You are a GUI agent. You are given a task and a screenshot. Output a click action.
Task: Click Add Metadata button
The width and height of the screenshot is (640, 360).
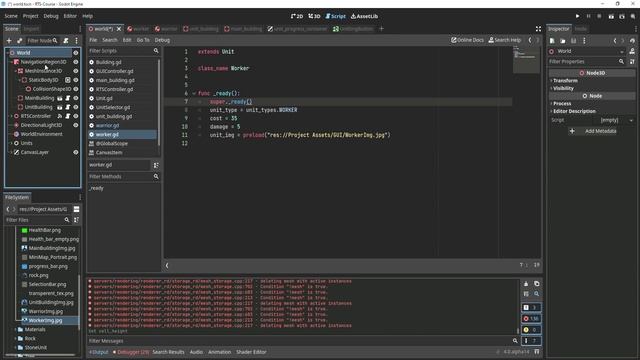[x=593, y=131]
